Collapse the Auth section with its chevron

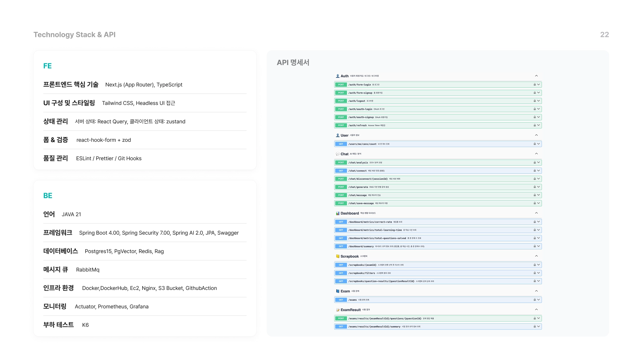click(536, 76)
